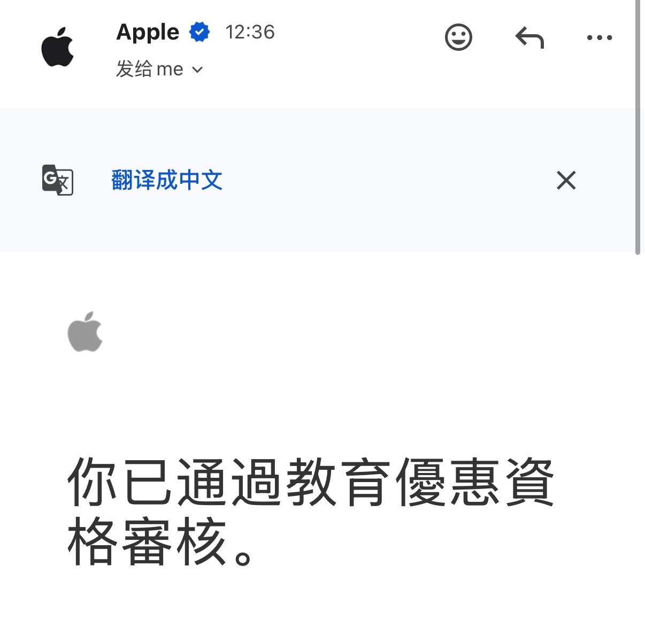645x644 pixels.
Task: Dismiss the translate banner with the X
Action: (566, 181)
